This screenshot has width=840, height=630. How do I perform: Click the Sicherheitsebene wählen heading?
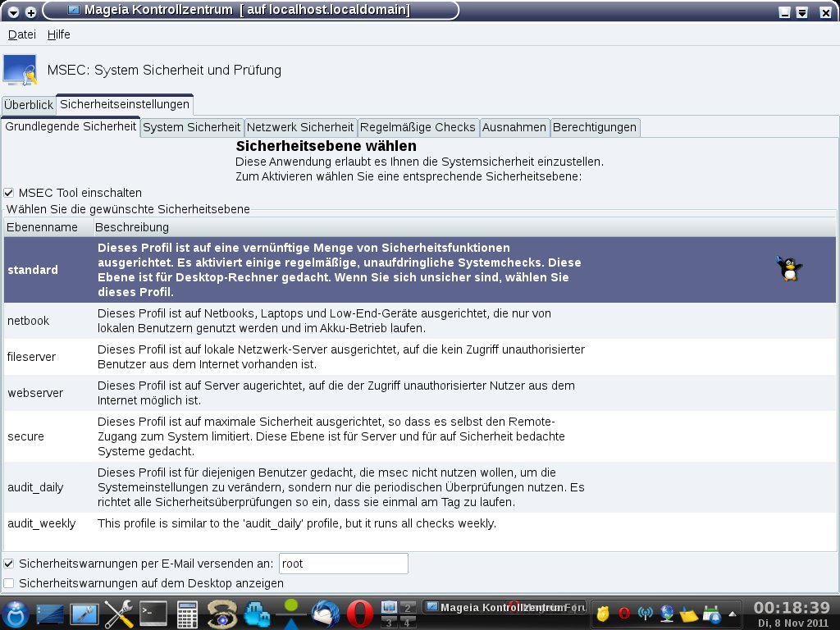(326, 146)
